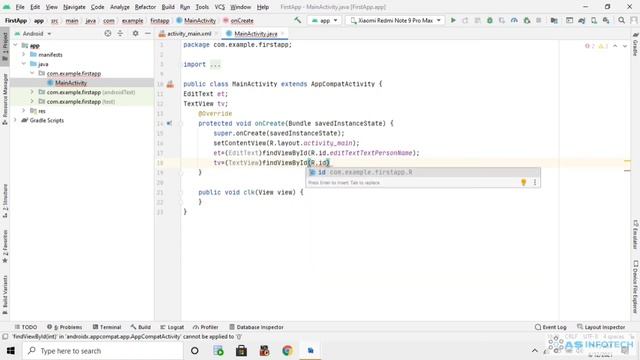Click the related XML file gutter icon
This screenshot has width=640, height=360.
click(x=170, y=84)
